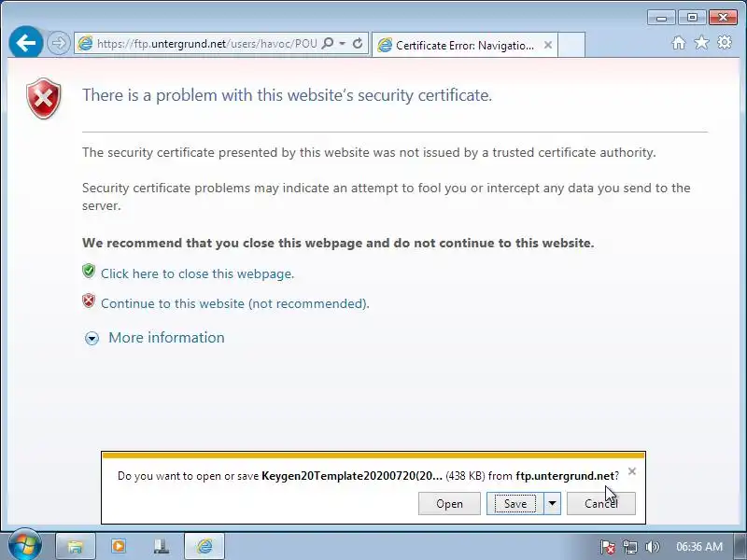Open Favorites star icon
This screenshot has height=560, width=747.
pyautogui.click(x=701, y=43)
